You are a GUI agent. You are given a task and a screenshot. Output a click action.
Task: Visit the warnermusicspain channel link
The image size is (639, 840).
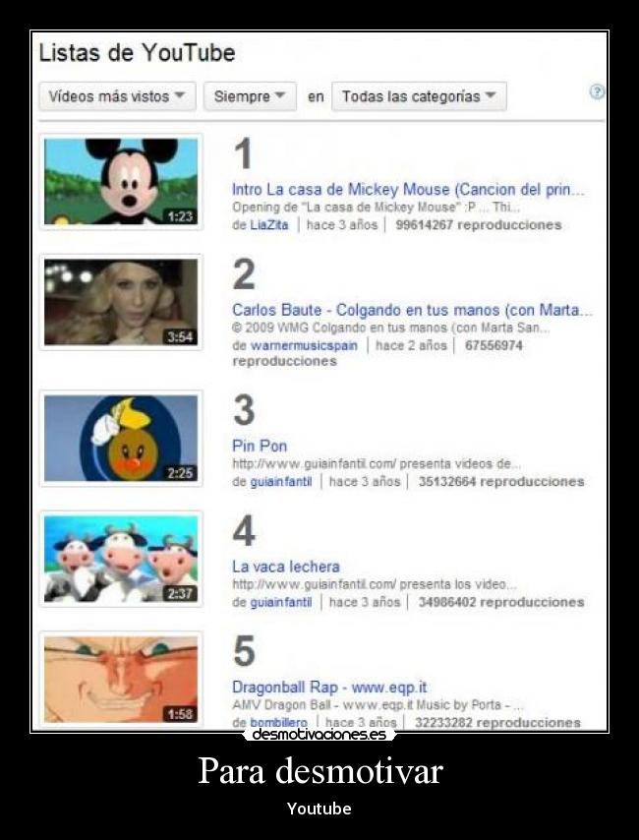pyautogui.click(x=304, y=345)
